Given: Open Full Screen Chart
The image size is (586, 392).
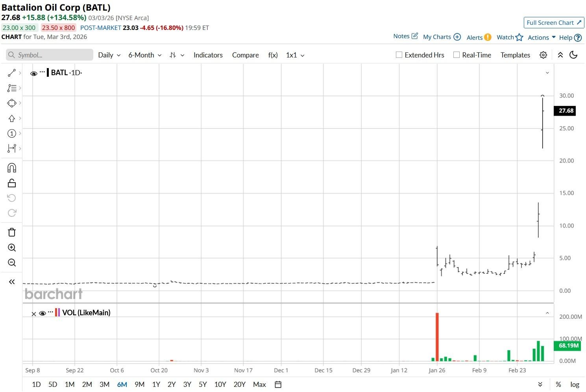Looking at the screenshot, I should tap(554, 23).
